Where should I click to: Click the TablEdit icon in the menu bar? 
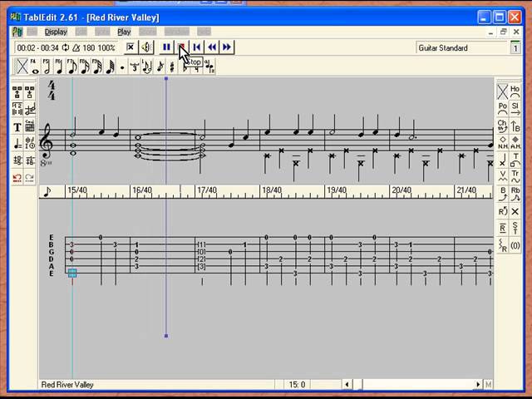coord(17,32)
